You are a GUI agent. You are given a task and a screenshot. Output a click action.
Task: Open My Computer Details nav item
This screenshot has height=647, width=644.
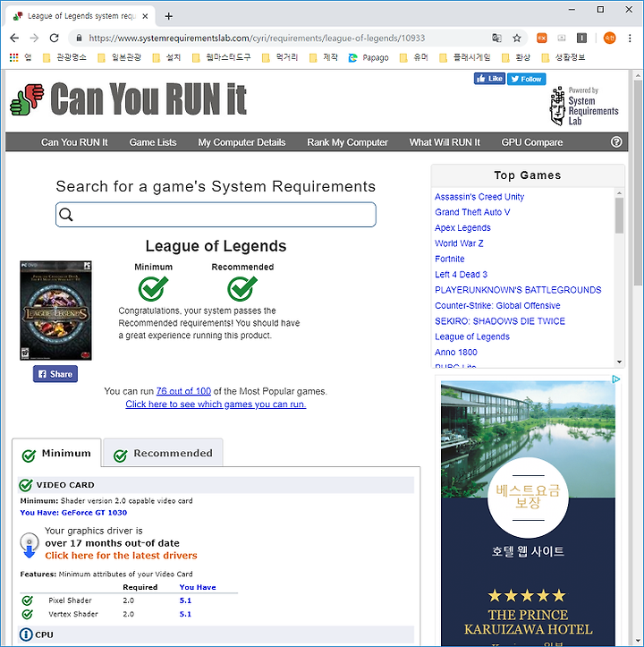(x=241, y=142)
